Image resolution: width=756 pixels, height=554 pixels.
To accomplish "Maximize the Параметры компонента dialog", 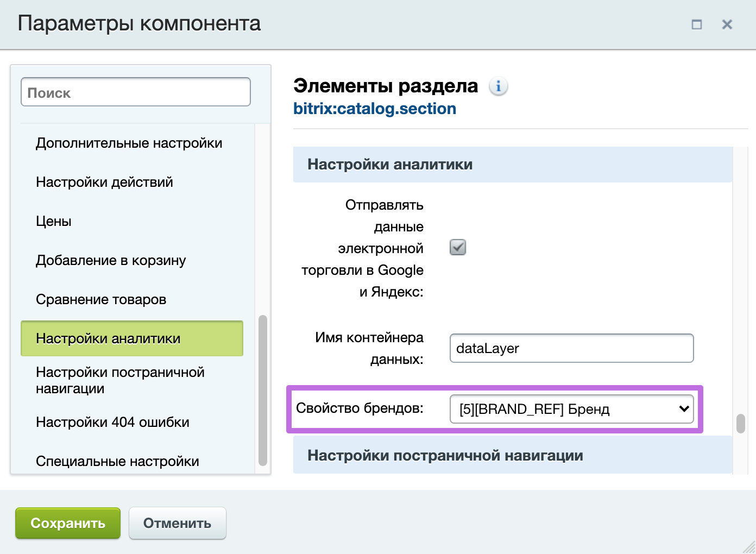I will [696, 24].
